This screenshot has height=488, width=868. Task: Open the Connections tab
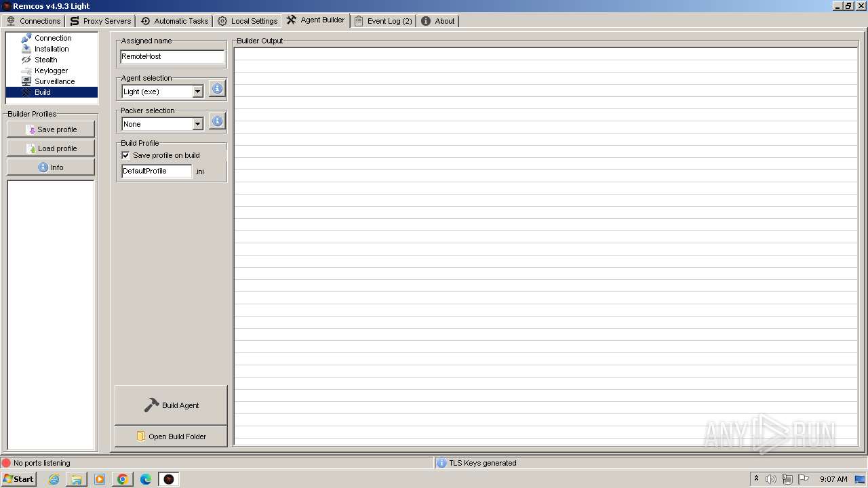click(33, 21)
